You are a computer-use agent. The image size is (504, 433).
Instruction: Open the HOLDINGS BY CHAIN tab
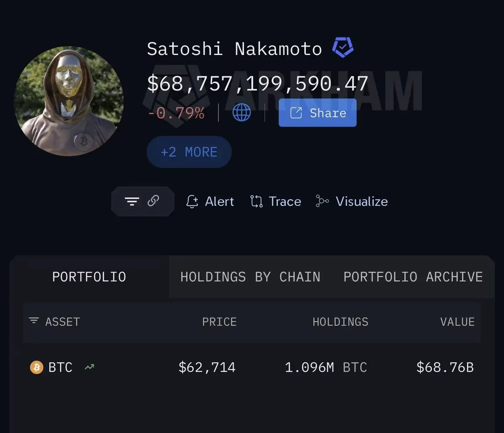[250, 277]
